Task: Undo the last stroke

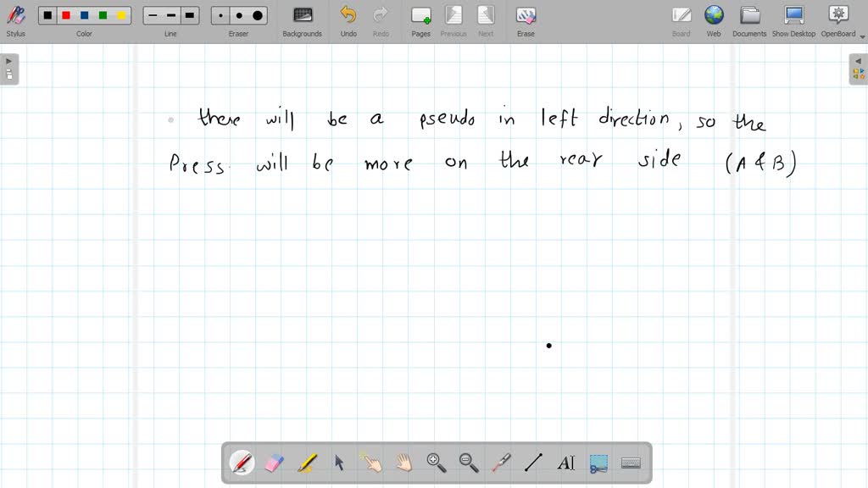Action: (x=348, y=21)
